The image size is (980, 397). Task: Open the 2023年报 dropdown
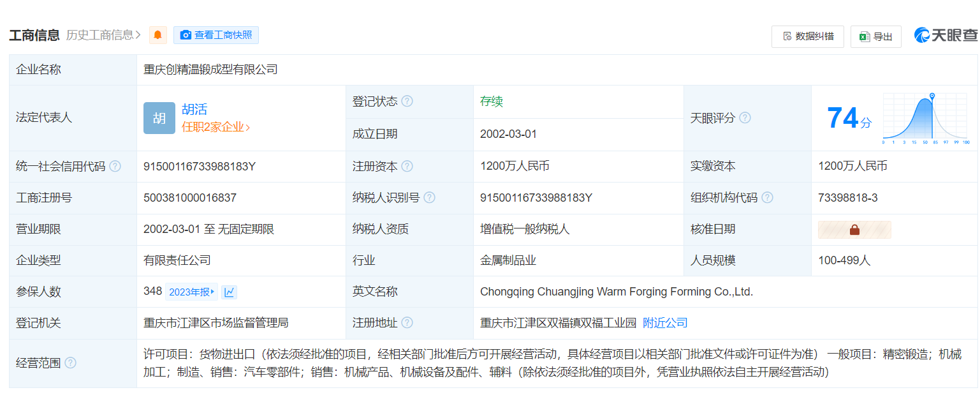(x=192, y=292)
